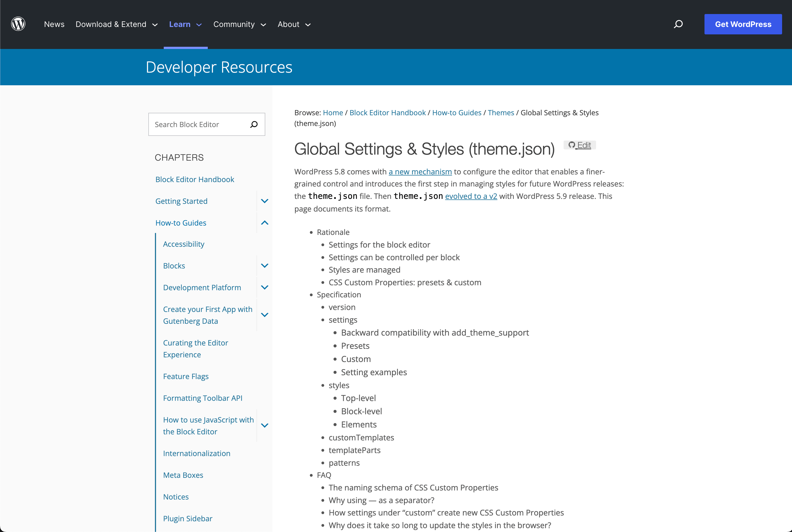Go to Block Editor Handbook breadcrumb

point(387,113)
